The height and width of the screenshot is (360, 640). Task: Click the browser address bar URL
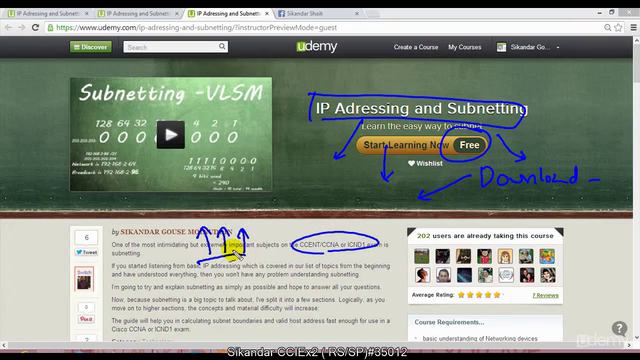[196, 27]
